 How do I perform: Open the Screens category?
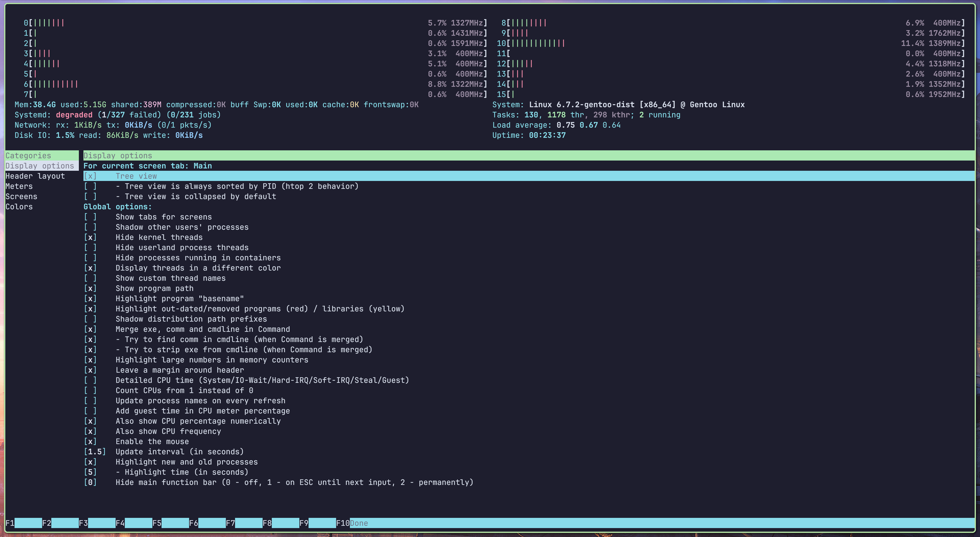tap(21, 196)
